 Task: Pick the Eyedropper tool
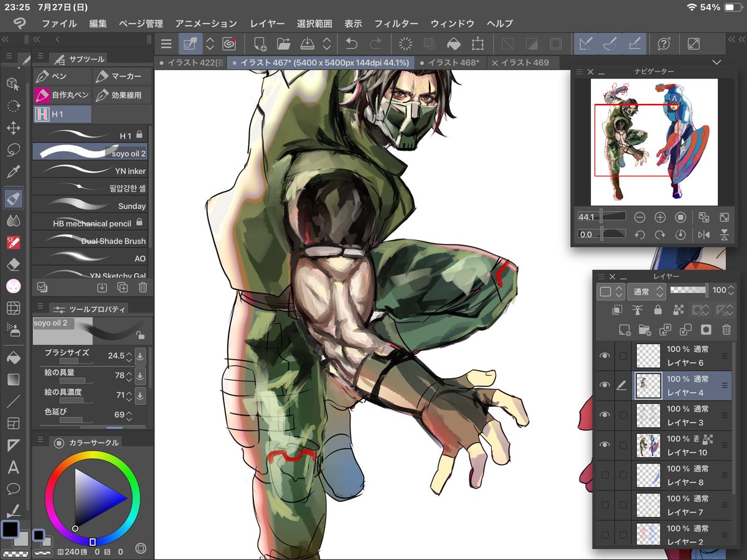pos(13,172)
